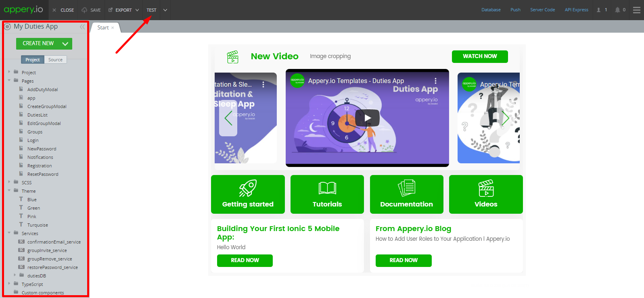The width and height of the screenshot is (644, 298).
Task: Open the Duties App video options menu
Action: pyautogui.click(x=435, y=81)
